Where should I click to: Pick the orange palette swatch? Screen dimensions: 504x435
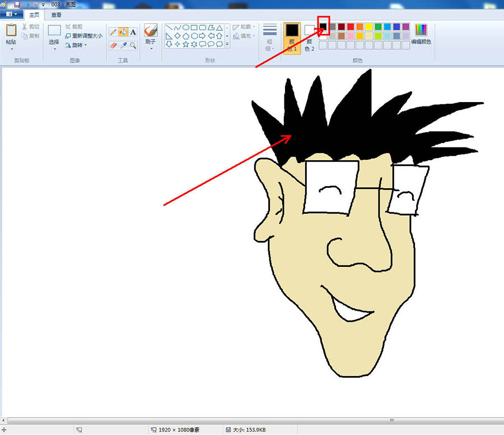[x=360, y=26]
